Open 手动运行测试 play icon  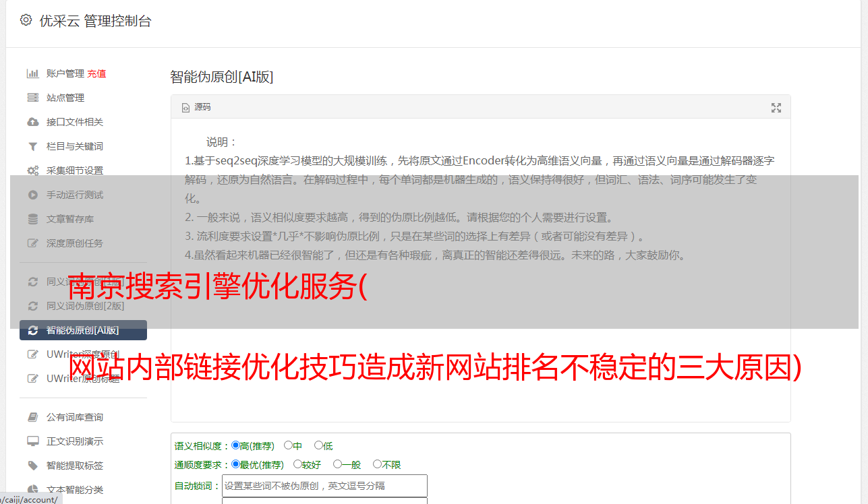click(32, 195)
